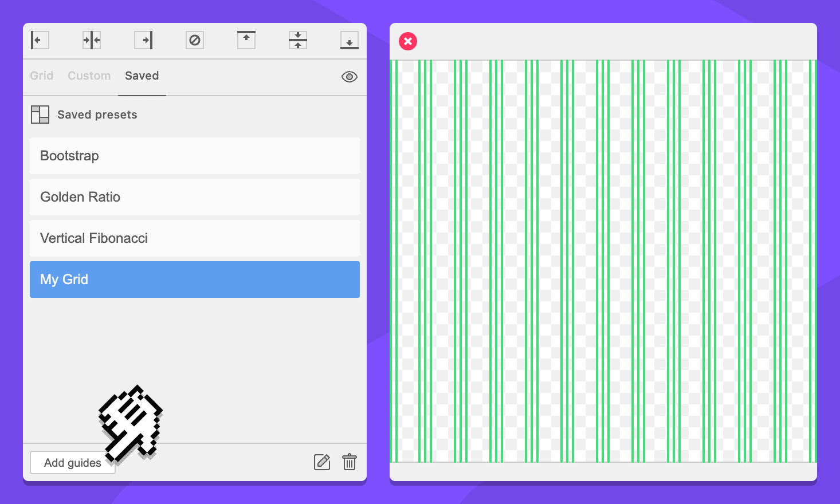This screenshot has width=840, height=504.
Task: Pick the Vertical Fibonacci preset
Action: (x=195, y=238)
